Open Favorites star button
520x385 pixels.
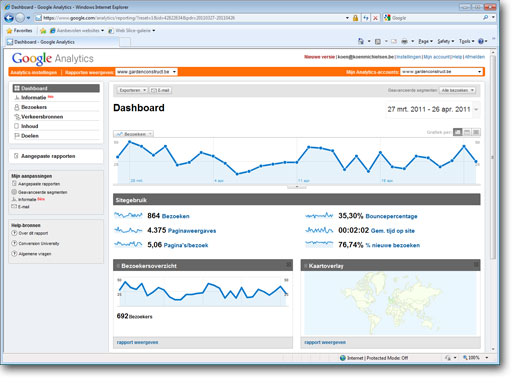point(19,31)
